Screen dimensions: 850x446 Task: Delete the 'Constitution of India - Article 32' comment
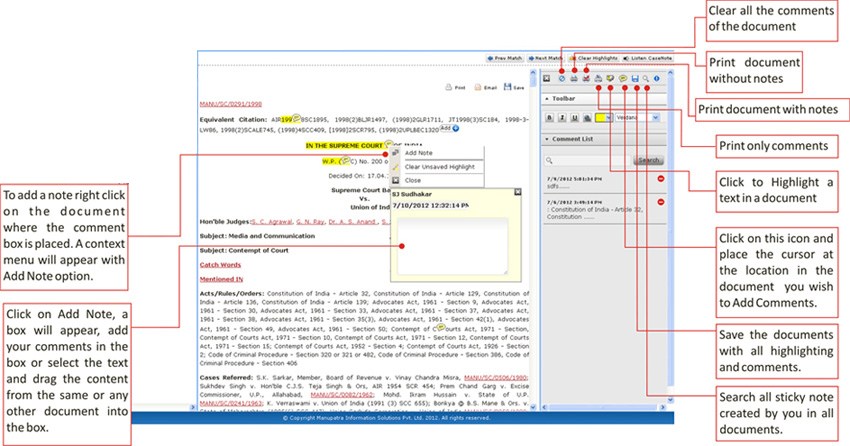(x=661, y=202)
